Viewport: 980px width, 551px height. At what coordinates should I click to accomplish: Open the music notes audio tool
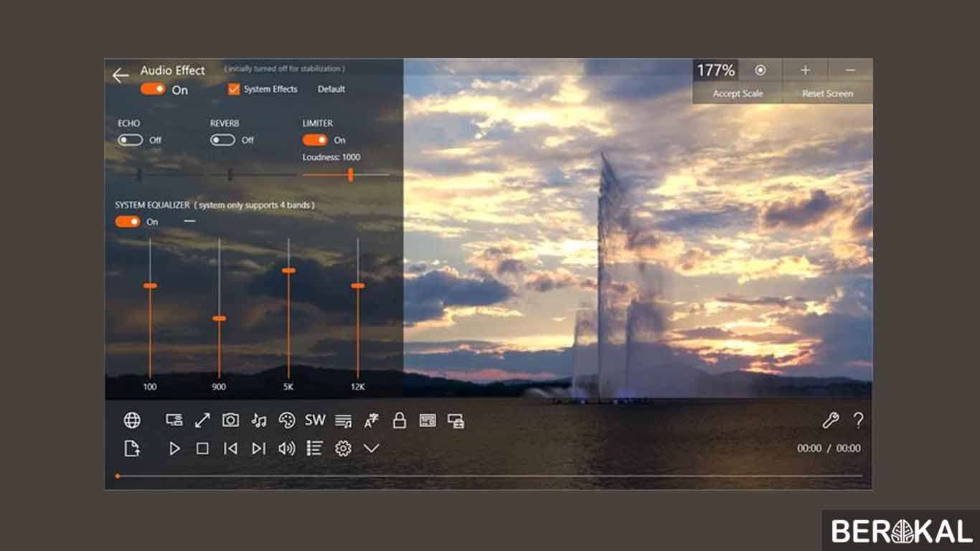(258, 420)
